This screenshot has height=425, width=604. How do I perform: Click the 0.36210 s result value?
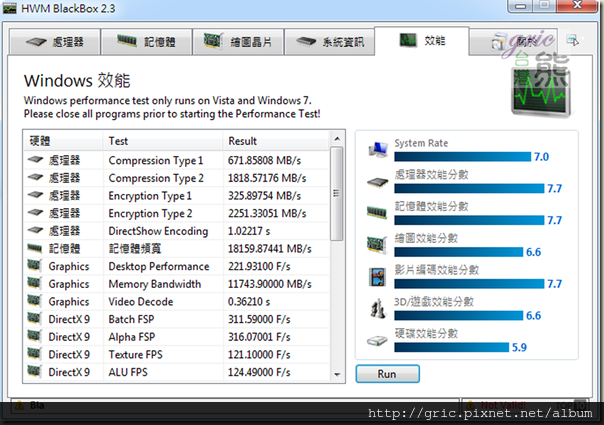pos(249,302)
